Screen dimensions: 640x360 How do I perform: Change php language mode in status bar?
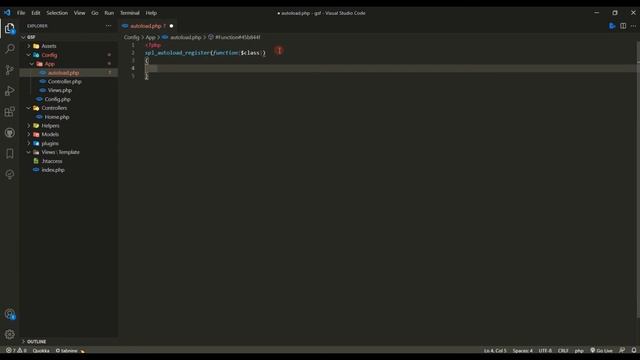[579, 351]
